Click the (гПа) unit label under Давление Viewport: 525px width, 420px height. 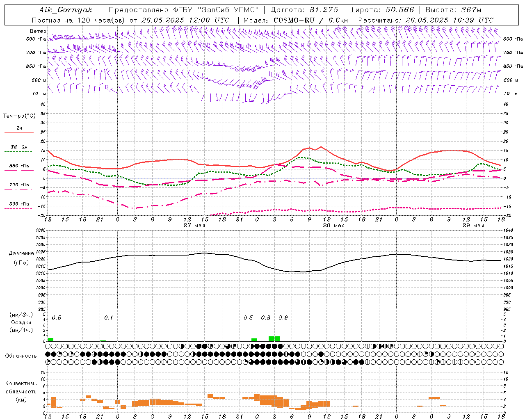tap(21, 262)
